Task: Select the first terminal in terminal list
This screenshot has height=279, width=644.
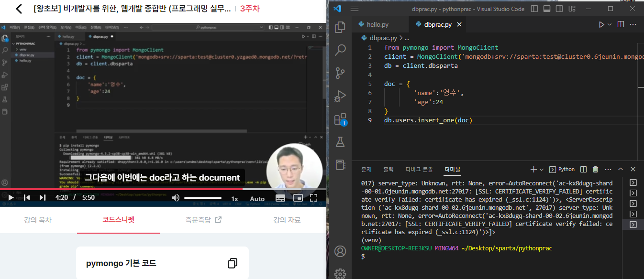Action: click(633, 182)
